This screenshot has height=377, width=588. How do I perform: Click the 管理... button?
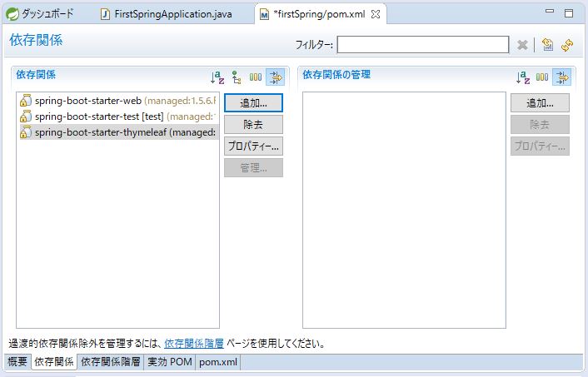[x=253, y=168]
